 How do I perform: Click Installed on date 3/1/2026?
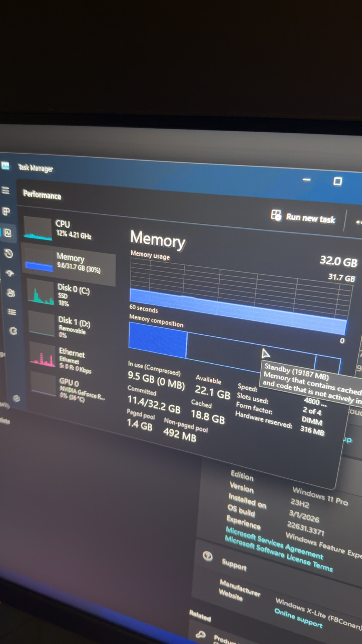point(304,516)
